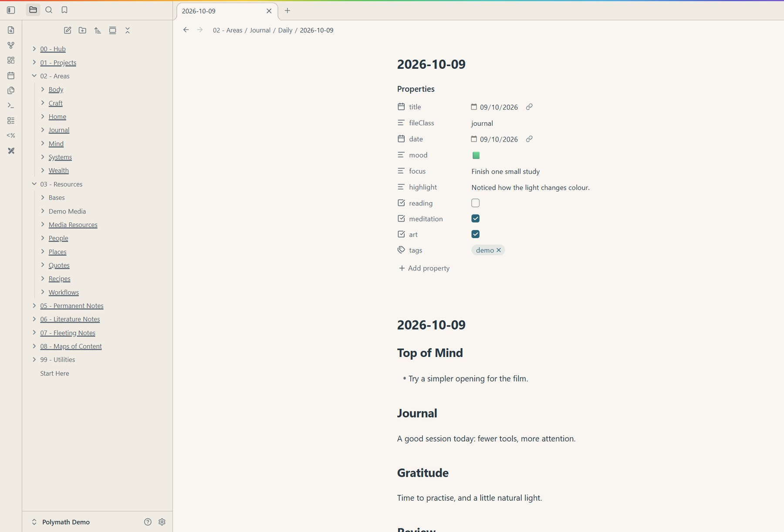
Task: Open the Templater ribbon icon
Action: pos(11,135)
